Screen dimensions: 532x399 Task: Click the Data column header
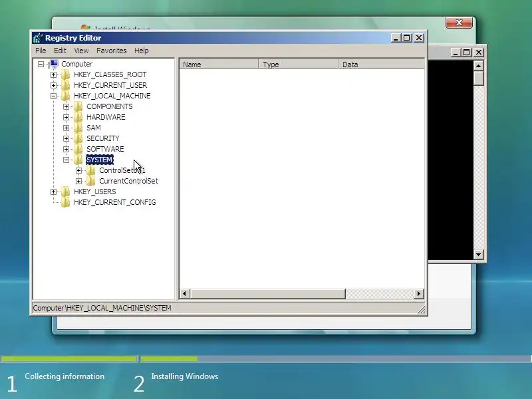click(x=382, y=64)
